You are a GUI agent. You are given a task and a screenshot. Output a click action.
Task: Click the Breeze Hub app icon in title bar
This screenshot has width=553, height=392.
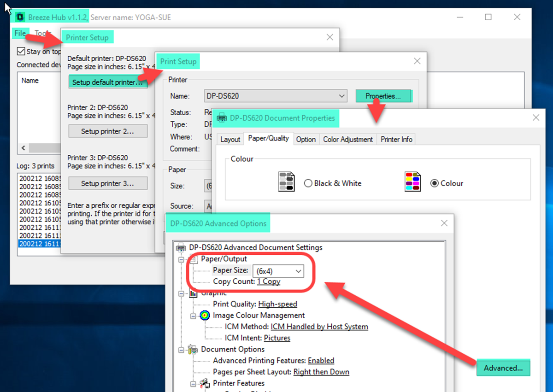[20, 18]
